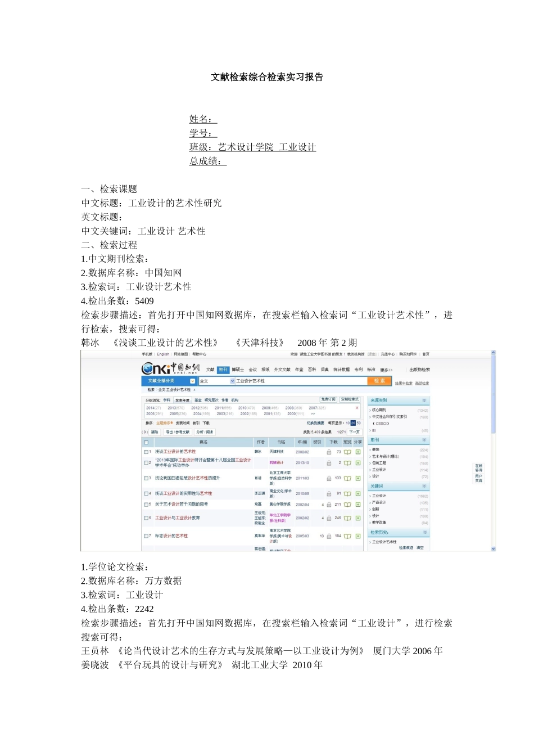Screen dimensions: 534x756
Task: Open preview book icon for 关于艺术设计若干问题的思考
Action: click(347, 505)
